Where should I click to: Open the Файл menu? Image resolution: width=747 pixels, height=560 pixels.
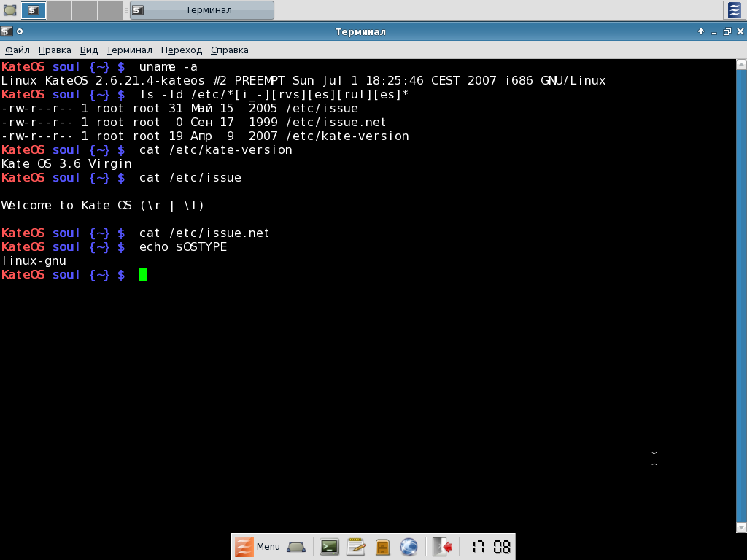(18, 50)
